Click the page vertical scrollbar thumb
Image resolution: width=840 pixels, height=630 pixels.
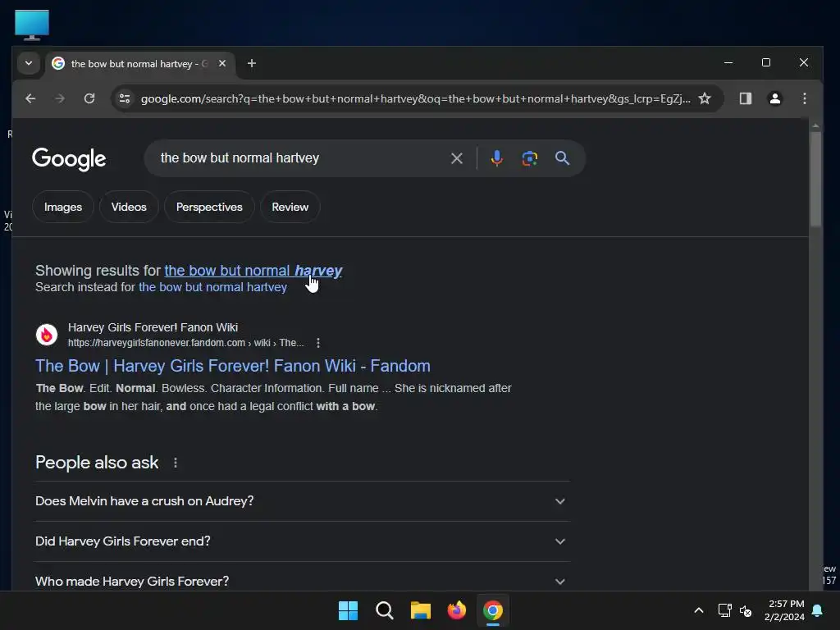(x=815, y=180)
